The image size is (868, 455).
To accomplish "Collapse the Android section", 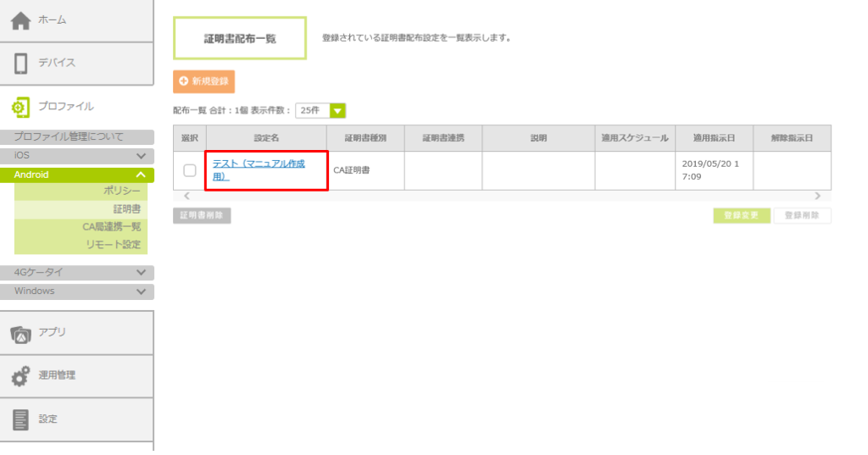I will point(141,175).
